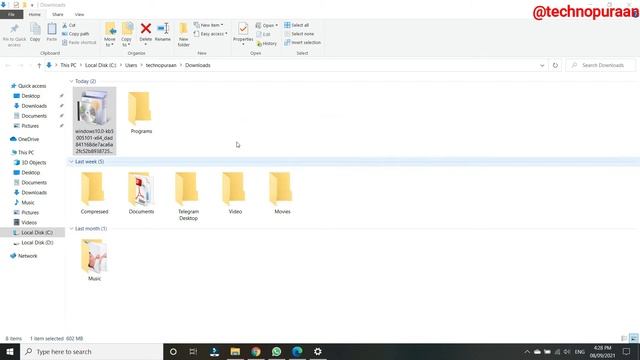Open the Move to dropdown
Screen dimensions: 640x360
click(x=110, y=35)
